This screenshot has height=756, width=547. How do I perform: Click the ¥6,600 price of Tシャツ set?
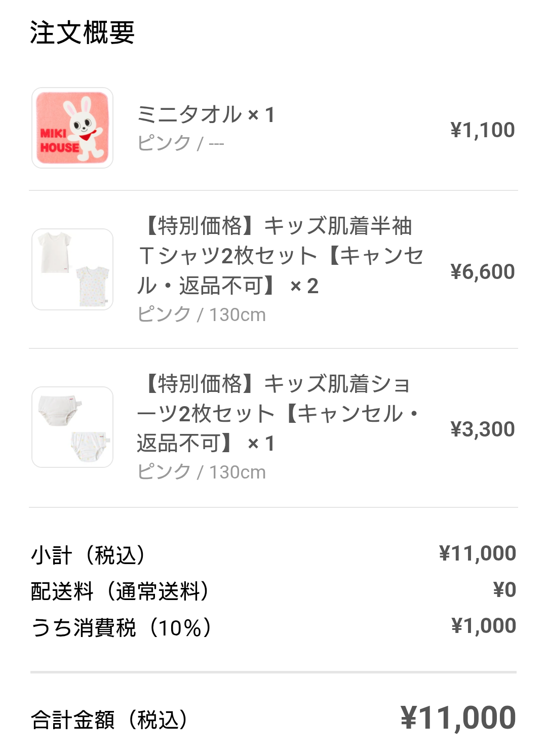point(483,272)
